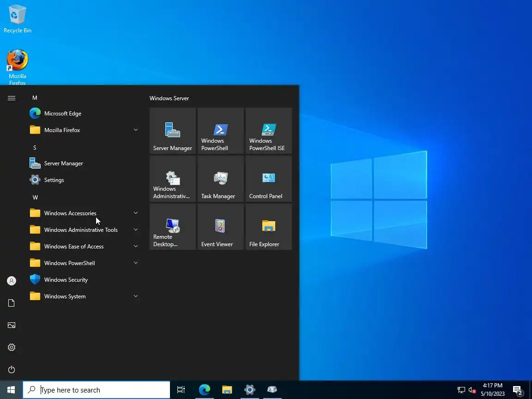Open File Explorer on the taskbar
Viewport: 532px width, 399px height.
click(x=227, y=390)
